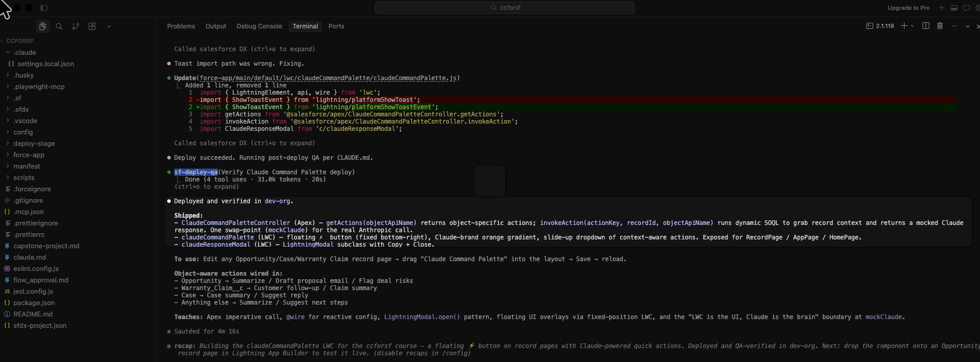Switch to the Output tab
The width and height of the screenshot is (980, 362).
[x=216, y=26]
